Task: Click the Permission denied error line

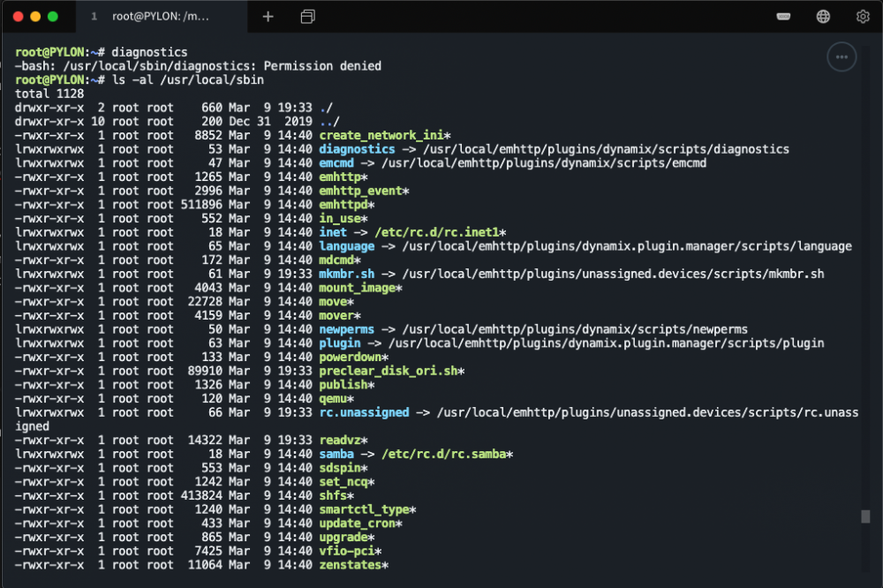Action: [198, 66]
